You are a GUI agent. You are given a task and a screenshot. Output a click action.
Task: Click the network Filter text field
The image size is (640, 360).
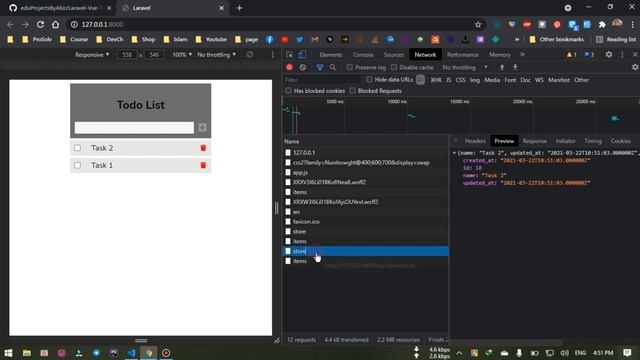pyautogui.click(x=322, y=80)
